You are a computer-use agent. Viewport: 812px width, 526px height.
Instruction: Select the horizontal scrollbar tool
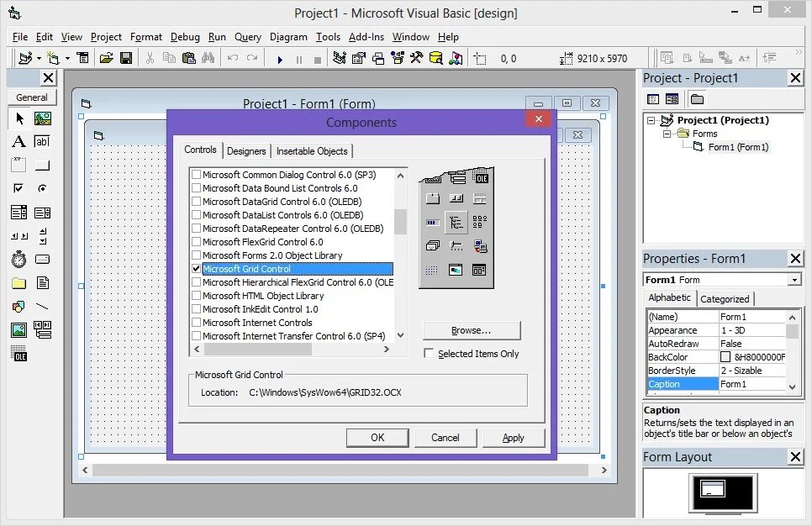click(18, 236)
